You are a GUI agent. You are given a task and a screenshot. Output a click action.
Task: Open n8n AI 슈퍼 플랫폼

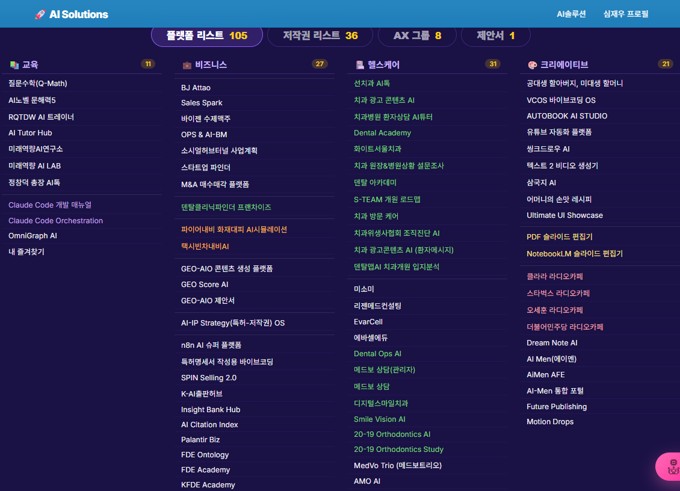211,345
